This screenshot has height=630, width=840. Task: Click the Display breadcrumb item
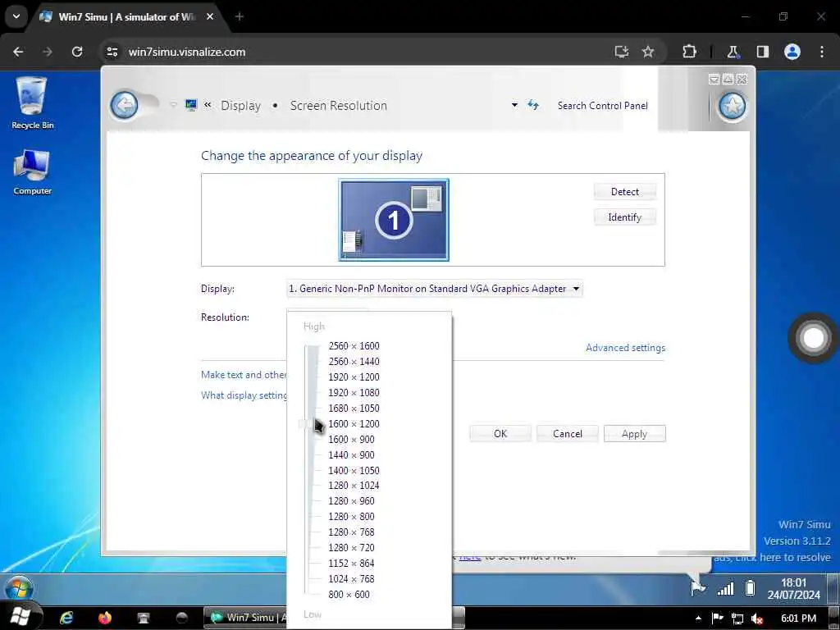pos(240,105)
